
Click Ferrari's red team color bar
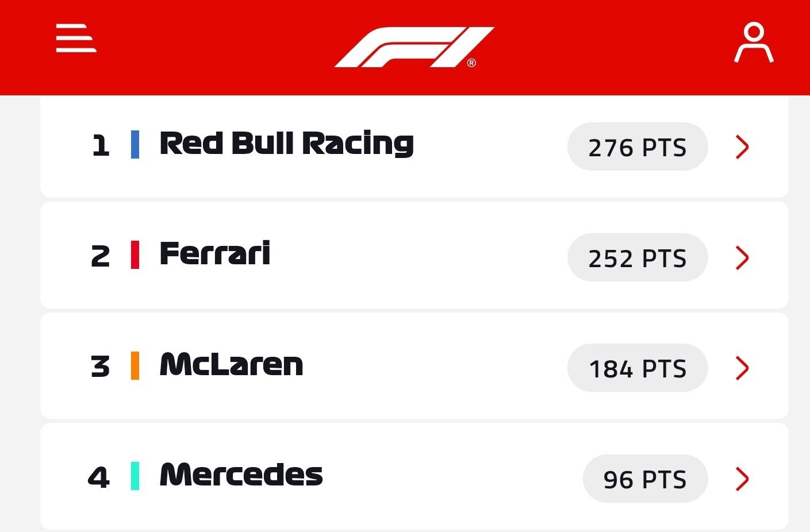point(135,255)
